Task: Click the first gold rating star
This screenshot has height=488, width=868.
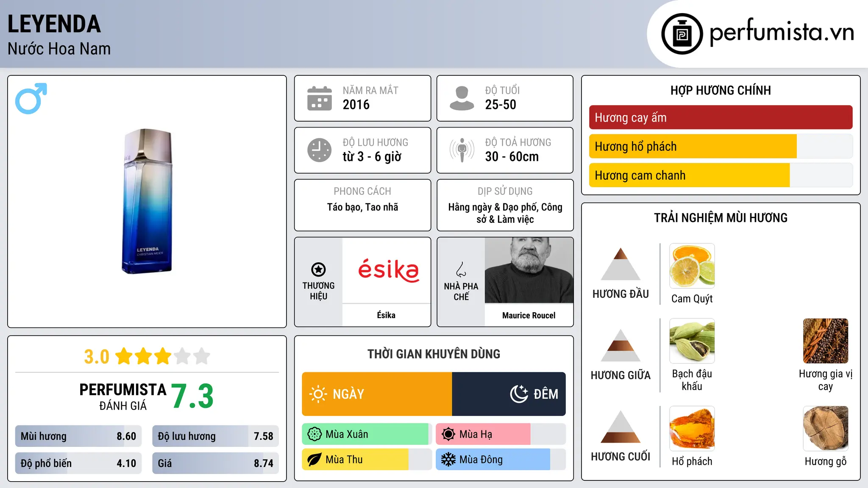Action: 124,356
